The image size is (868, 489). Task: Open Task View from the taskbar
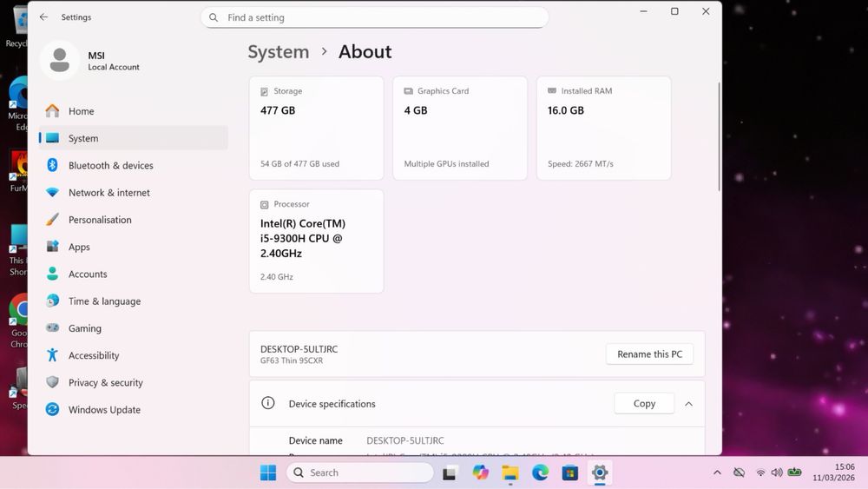[449, 473]
